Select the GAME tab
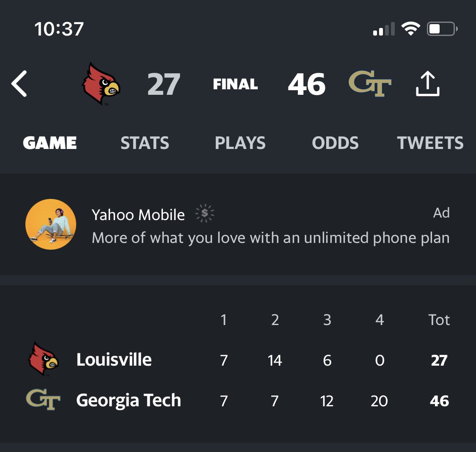Image resolution: width=476 pixels, height=452 pixels. pos(50,143)
